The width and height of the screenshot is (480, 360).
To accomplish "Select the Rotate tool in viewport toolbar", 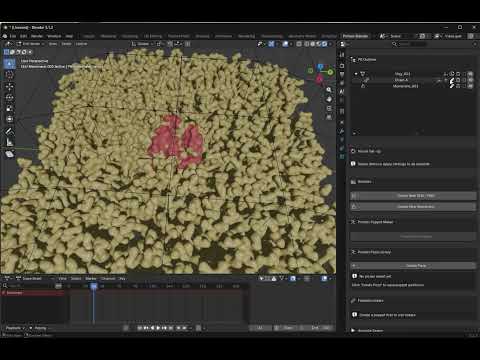I will [x=9, y=97].
